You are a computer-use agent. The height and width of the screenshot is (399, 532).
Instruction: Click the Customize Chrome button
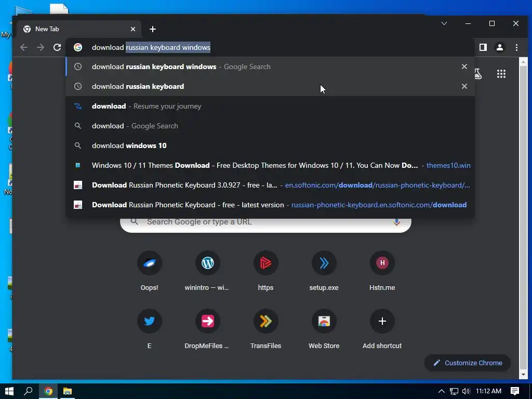pyautogui.click(x=468, y=363)
